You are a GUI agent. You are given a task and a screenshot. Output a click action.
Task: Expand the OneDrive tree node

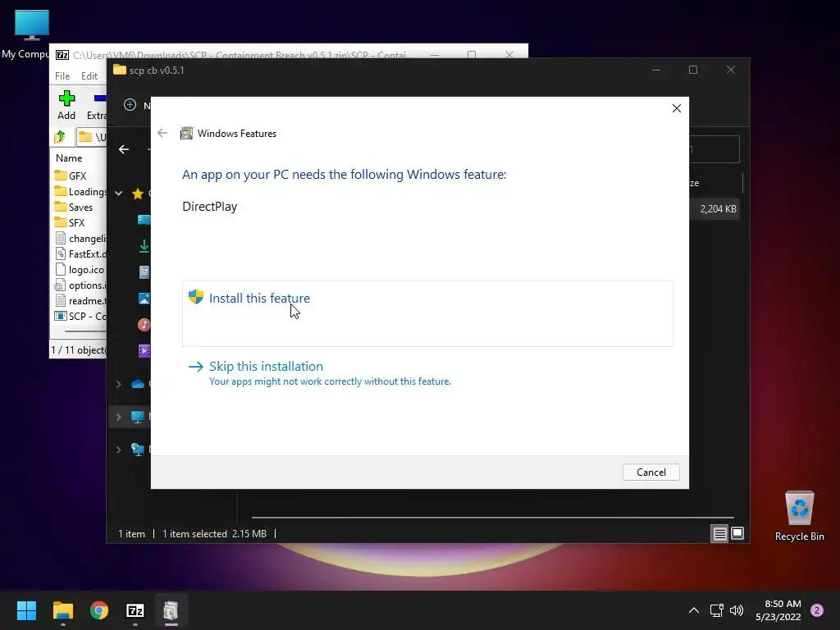click(x=118, y=384)
